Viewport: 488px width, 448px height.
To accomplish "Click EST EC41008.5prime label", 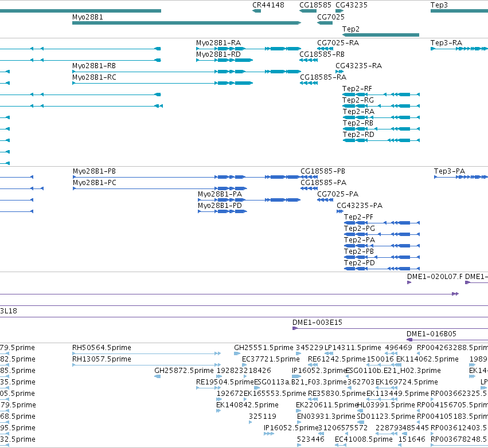I will click(364, 439).
